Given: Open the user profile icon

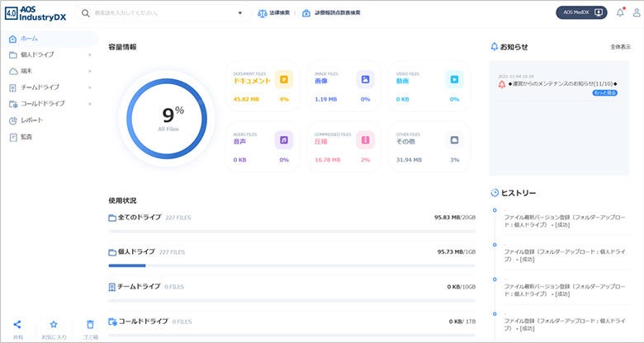Looking at the screenshot, I should [637, 12].
